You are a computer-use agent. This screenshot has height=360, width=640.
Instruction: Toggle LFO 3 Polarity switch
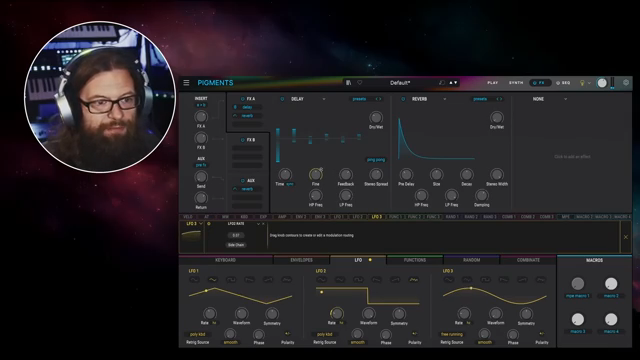[x=542, y=333]
